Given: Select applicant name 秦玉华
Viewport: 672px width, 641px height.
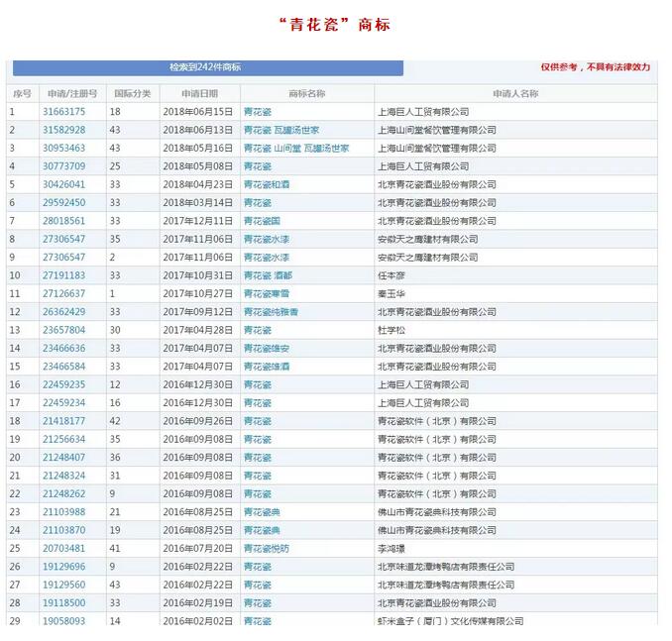Looking at the screenshot, I should 392,294.
